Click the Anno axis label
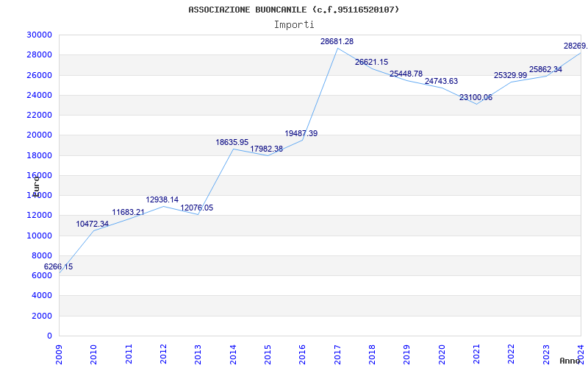This screenshot has height=368, width=588. click(570, 361)
